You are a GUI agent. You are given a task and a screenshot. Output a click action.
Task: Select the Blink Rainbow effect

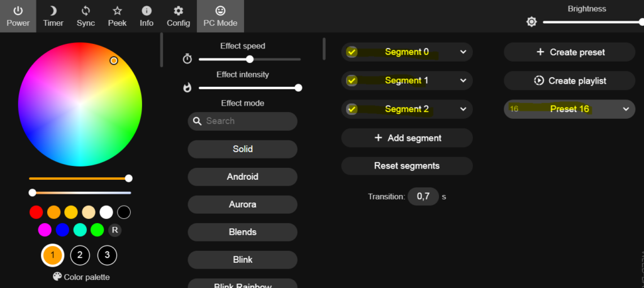point(242,284)
